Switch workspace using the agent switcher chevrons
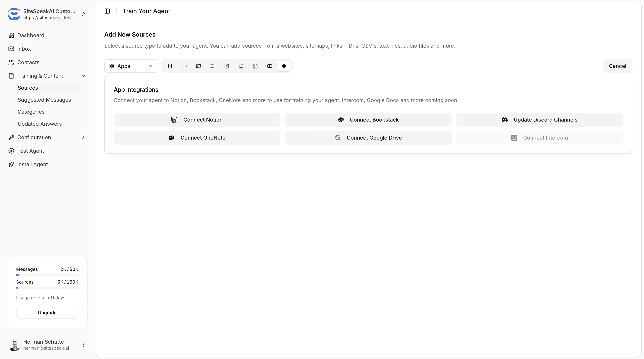The height and width of the screenshot is (359, 644). (83, 14)
